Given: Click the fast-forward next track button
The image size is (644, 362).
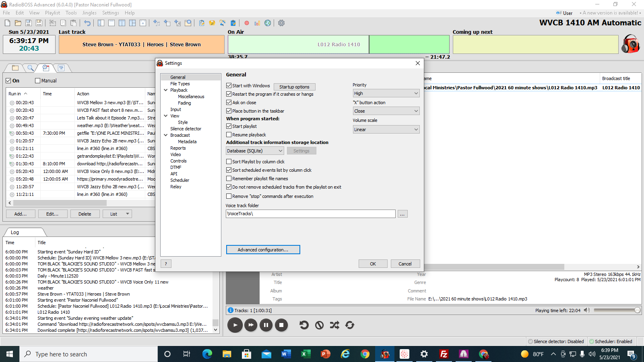Looking at the screenshot, I should click(x=251, y=325).
